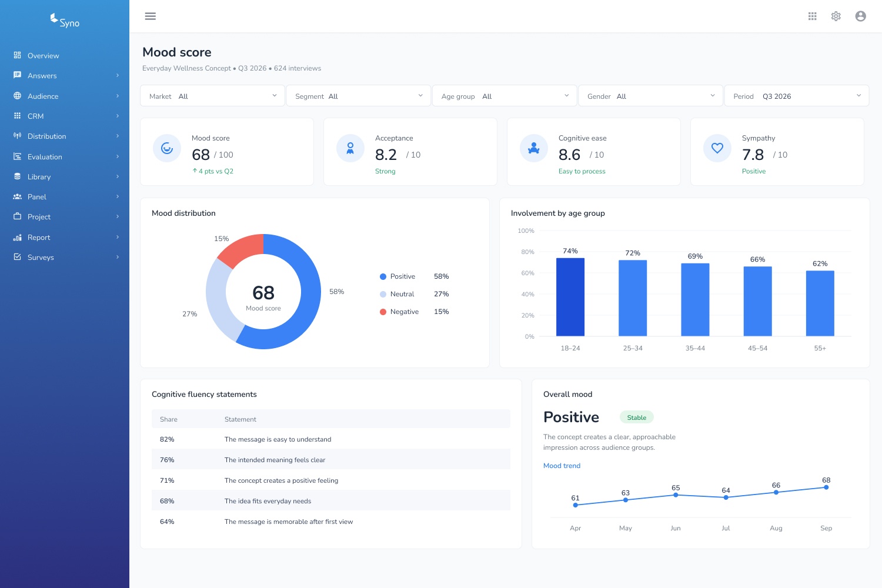Toggle the hamburger menu icon
Image resolution: width=882 pixels, height=588 pixels.
151,16
